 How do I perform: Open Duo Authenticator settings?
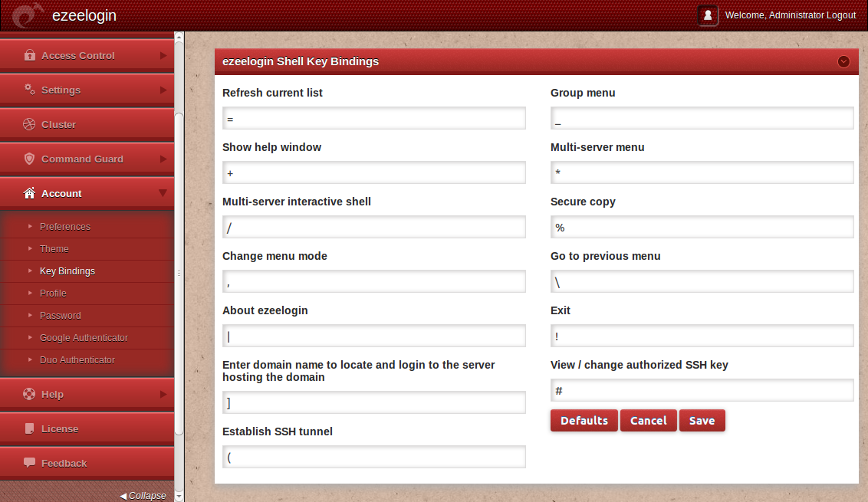(77, 359)
